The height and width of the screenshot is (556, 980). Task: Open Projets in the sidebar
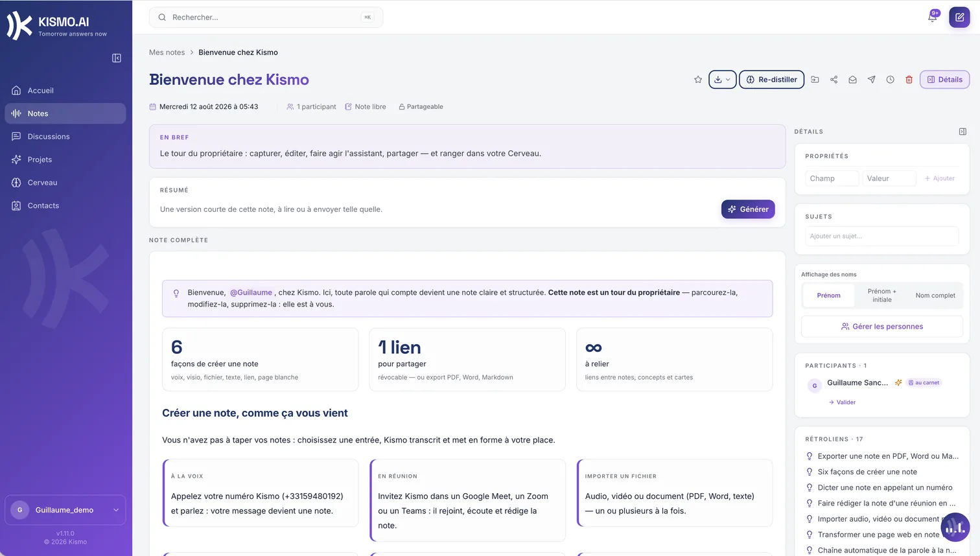(x=65, y=159)
